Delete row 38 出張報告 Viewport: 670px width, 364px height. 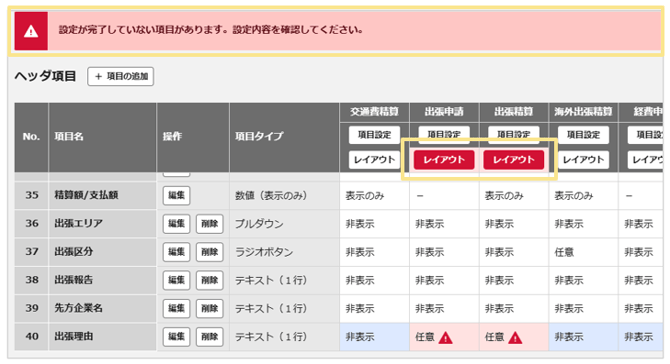209,280
